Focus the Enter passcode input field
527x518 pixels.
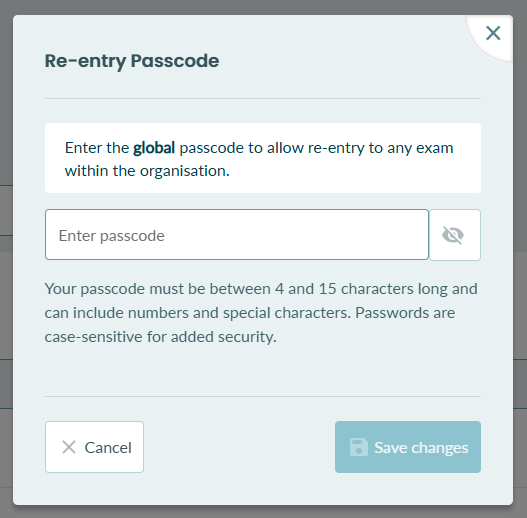237,235
